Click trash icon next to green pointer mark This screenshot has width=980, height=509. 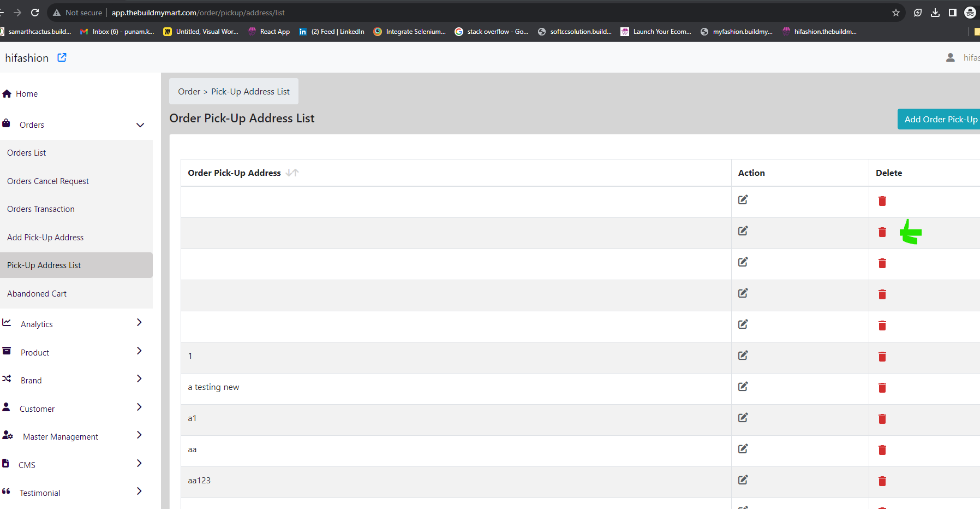882,232
